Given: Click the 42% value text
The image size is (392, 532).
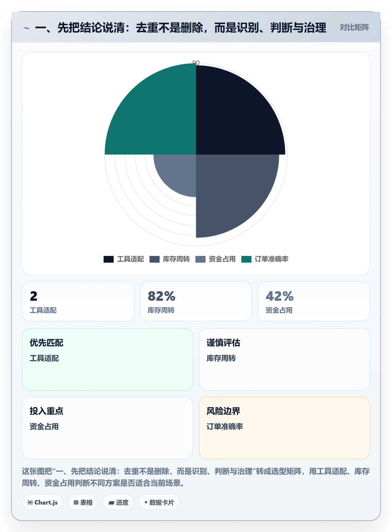Looking at the screenshot, I should point(279,296).
